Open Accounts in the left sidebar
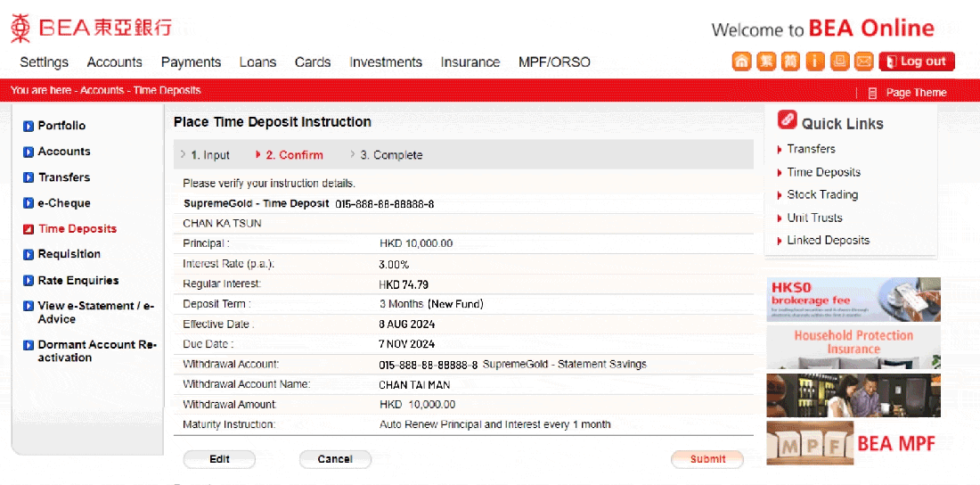Image resolution: width=980 pixels, height=485 pixels. pos(57,152)
